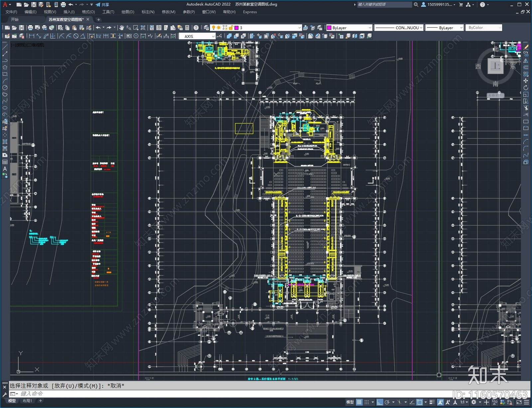Screen dimensions: 532x408
Task: Close the 苏州某教堂空调图纸 drawing tab
Action: [88, 19]
